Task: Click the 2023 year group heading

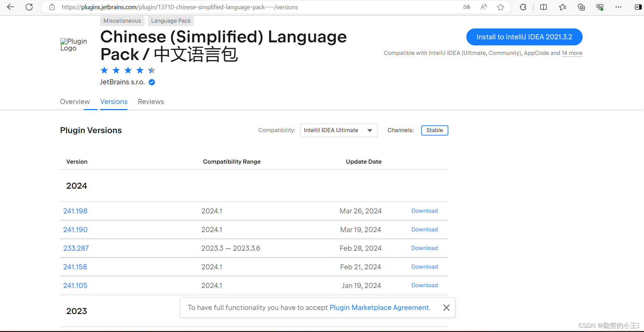Action: [x=77, y=311]
